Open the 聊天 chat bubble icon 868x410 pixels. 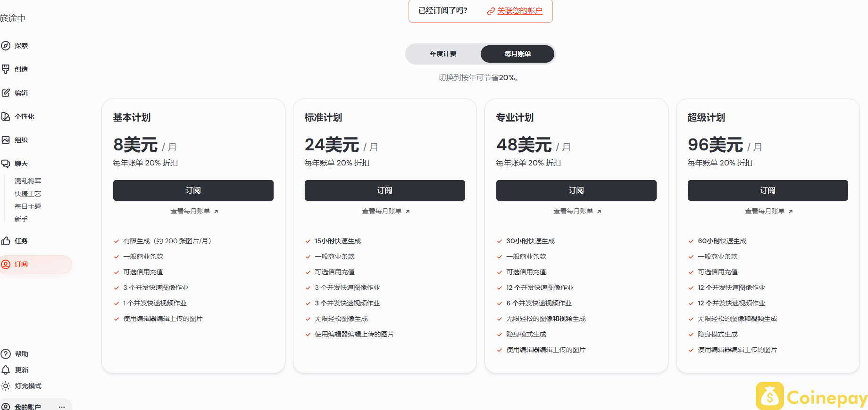[x=6, y=164]
